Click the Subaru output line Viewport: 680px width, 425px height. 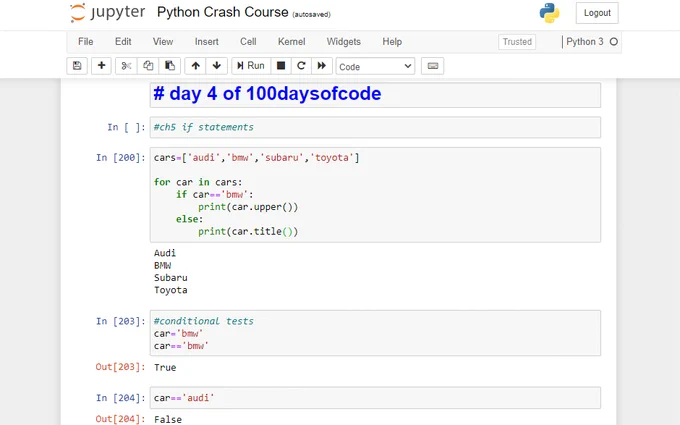(170, 278)
